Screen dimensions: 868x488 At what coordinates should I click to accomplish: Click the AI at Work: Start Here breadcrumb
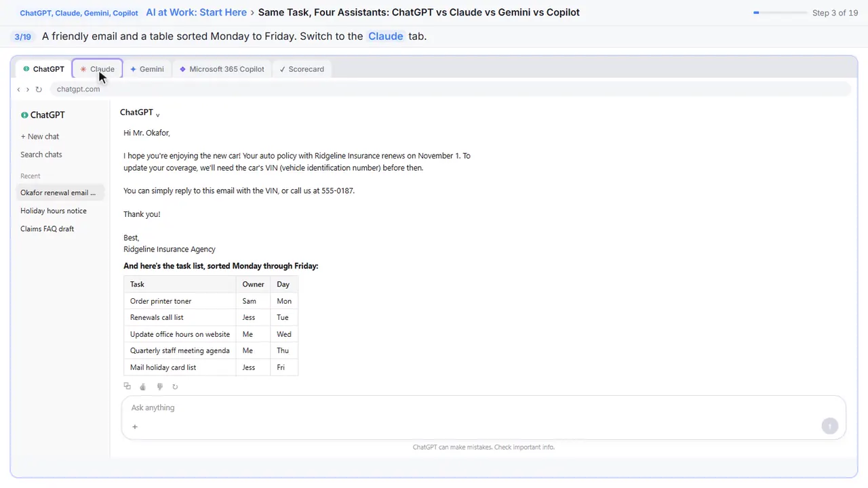point(196,12)
